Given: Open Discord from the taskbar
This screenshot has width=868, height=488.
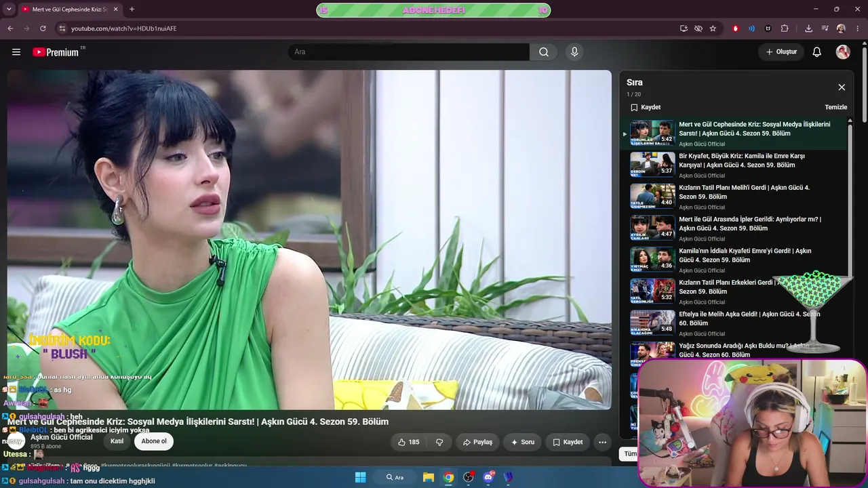Looking at the screenshot, I should coord(488,477).
